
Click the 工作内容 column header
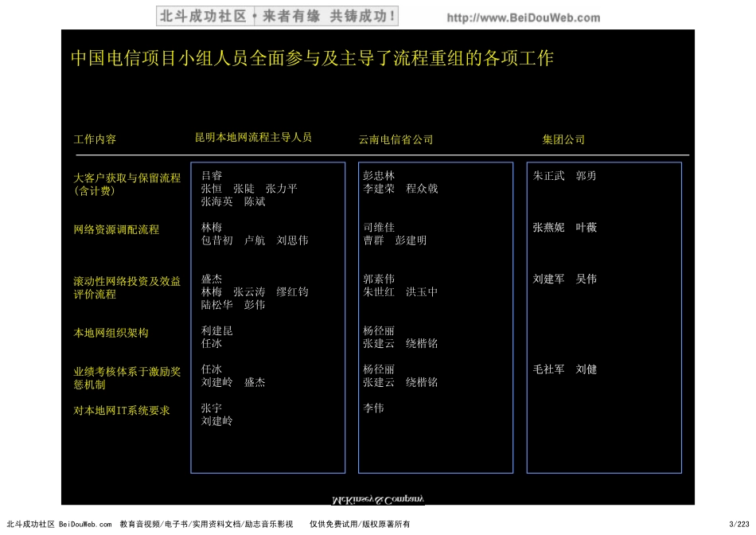coord(95,139)
